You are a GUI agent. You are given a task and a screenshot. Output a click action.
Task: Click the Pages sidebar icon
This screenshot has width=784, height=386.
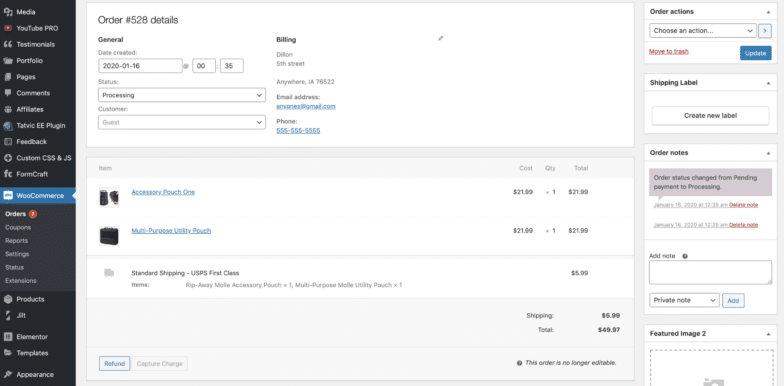tap(8, 77)
